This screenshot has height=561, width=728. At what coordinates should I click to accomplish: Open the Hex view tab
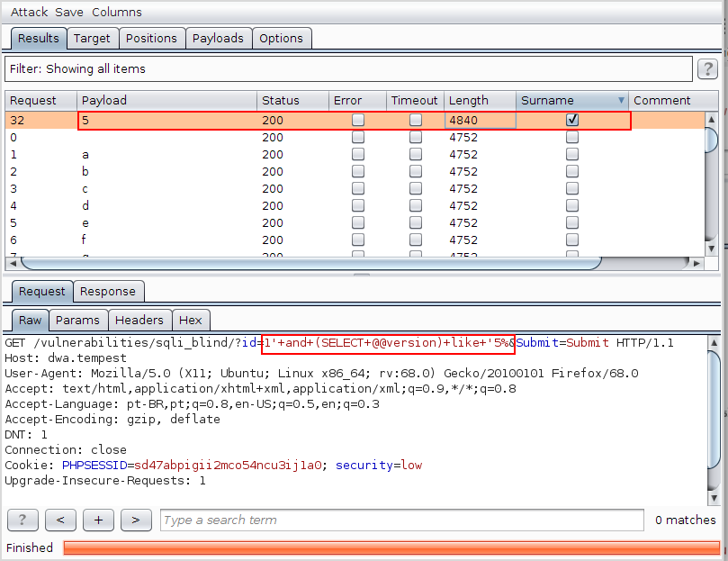point(190,320)
